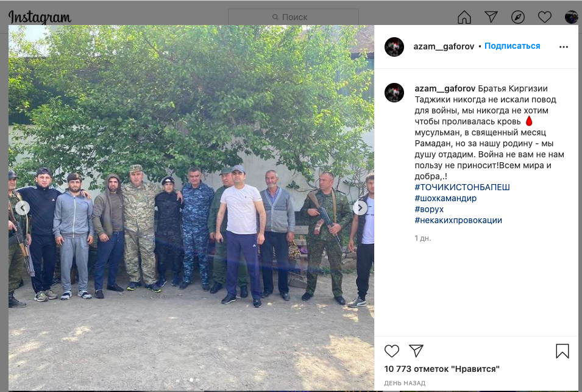This screenshot has height=392, width=582.
Task: Open hashtag #шохкамандир
Action: 445,198
